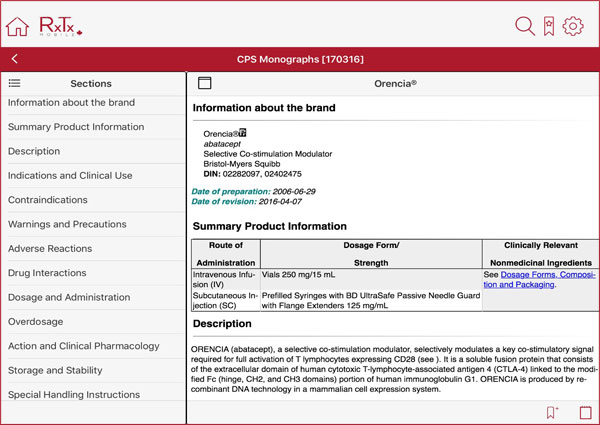Go to the Home screen icon
The image size is (600, 425).
pos(17,27)
